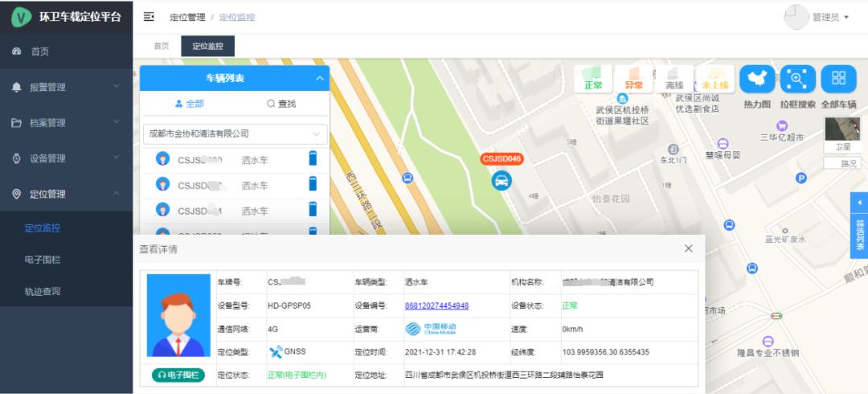
Task: Click timestamp 2021-12-31 17:42:28
Action: point(440,352)
